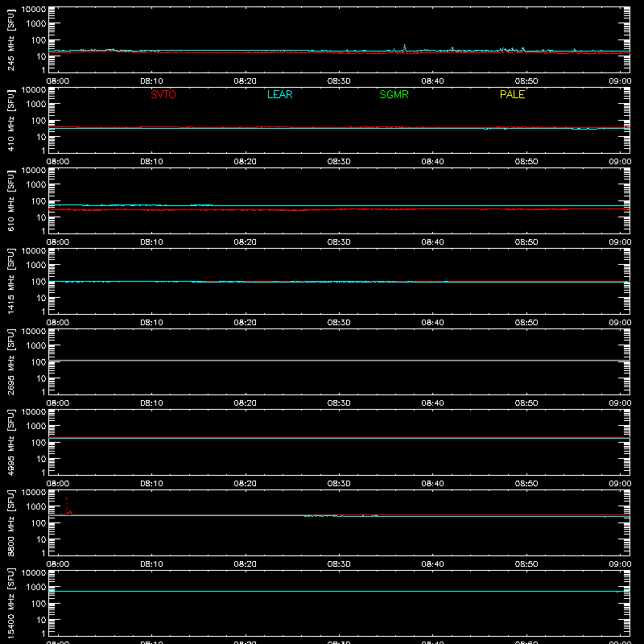Click the 08:20 label under the 410 MHz plot
644x644 pixels.
(x=246, y=162)
